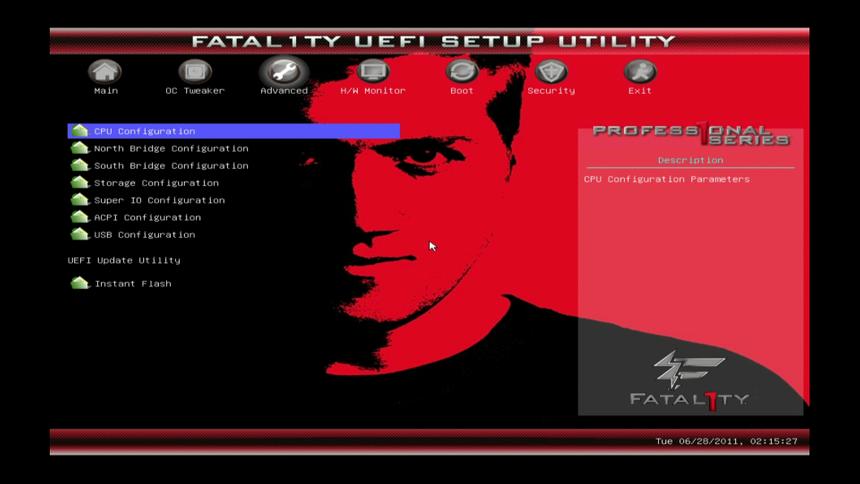Click the folder icon beside Storage Configuration

80,182
